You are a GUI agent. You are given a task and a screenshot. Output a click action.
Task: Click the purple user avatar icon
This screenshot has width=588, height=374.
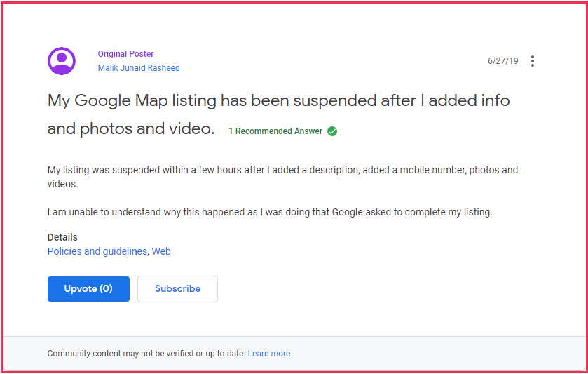62,61
